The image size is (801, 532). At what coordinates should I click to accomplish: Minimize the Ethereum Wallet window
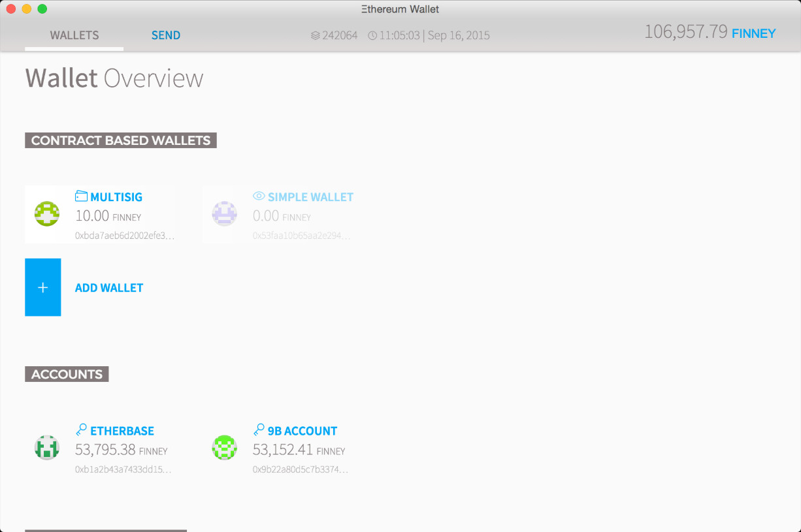[27, 9]
